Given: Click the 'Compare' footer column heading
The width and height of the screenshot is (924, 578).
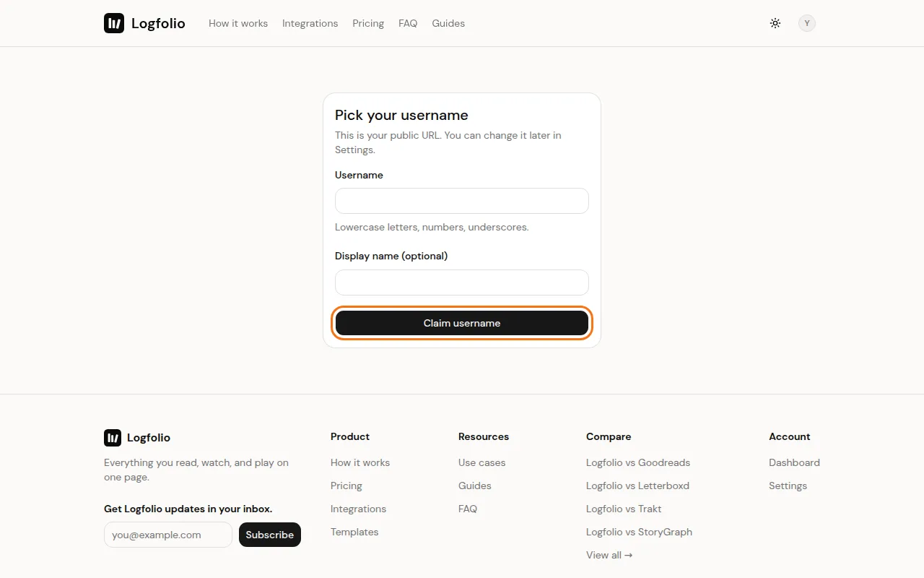Looking at the screenshot, I should click(x=609, y=436).
